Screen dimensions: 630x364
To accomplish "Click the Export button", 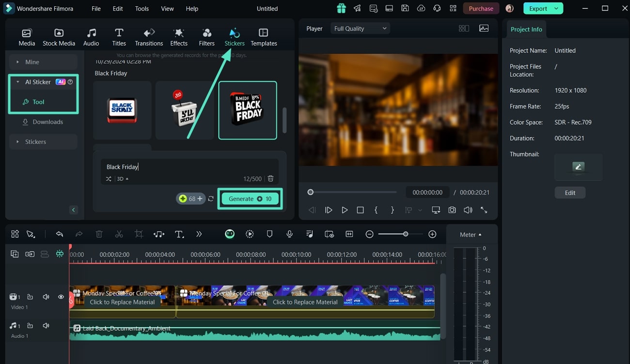I will 538,8.
